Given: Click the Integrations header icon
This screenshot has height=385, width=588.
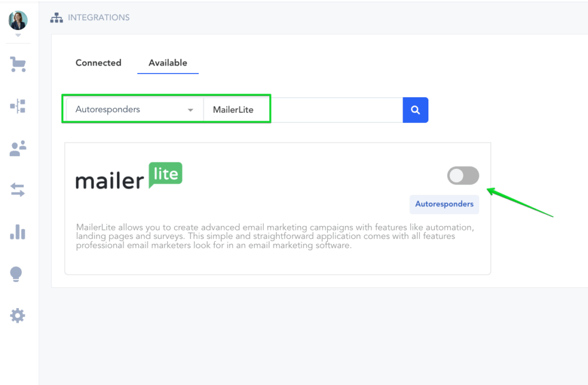Looking at the screenshot, I should pos(56,17).
